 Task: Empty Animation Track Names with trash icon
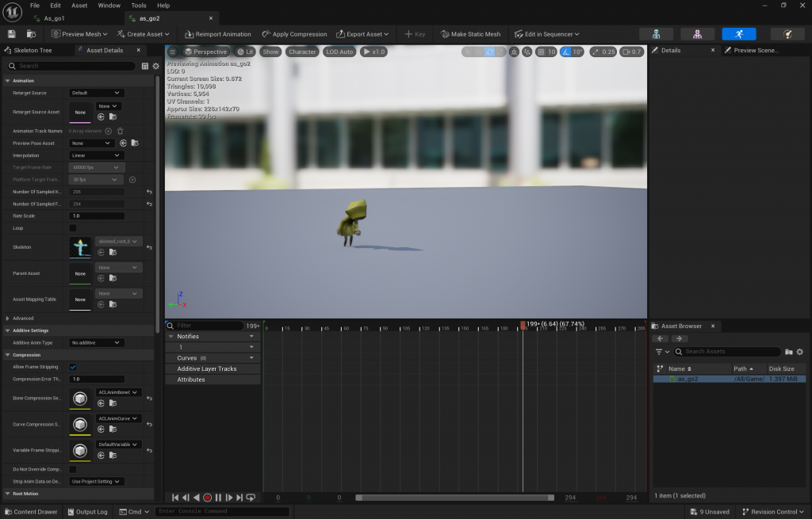121,131
